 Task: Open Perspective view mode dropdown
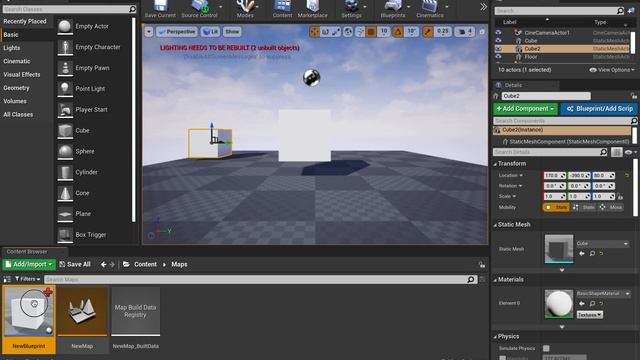(x=176, y=31)
